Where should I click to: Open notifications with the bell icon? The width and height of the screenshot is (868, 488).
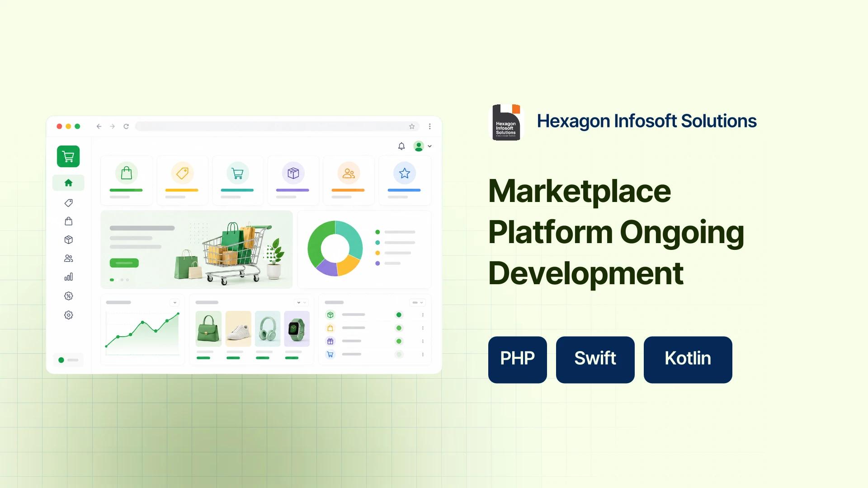[401, 146]
